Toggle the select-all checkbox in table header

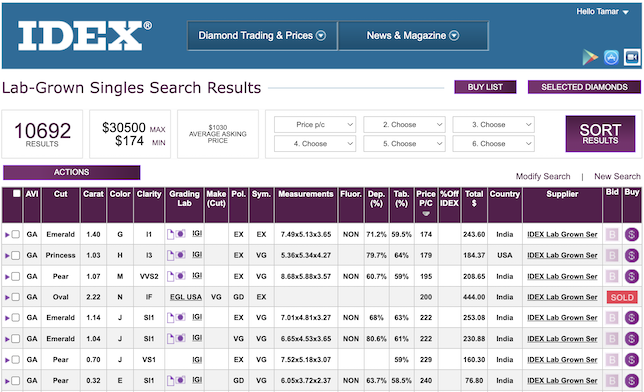16,194
